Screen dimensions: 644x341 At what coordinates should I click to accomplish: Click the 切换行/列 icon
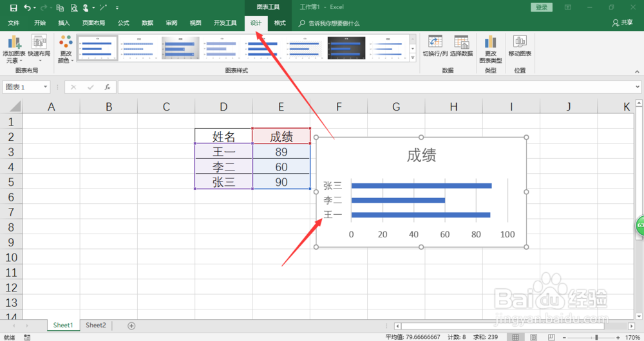[435, 46]
